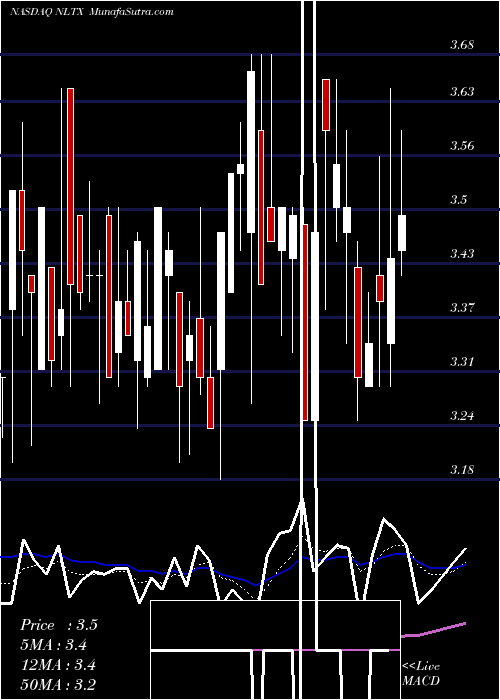Click the 5MA : 3.4 readout

[x=54, y=645]
